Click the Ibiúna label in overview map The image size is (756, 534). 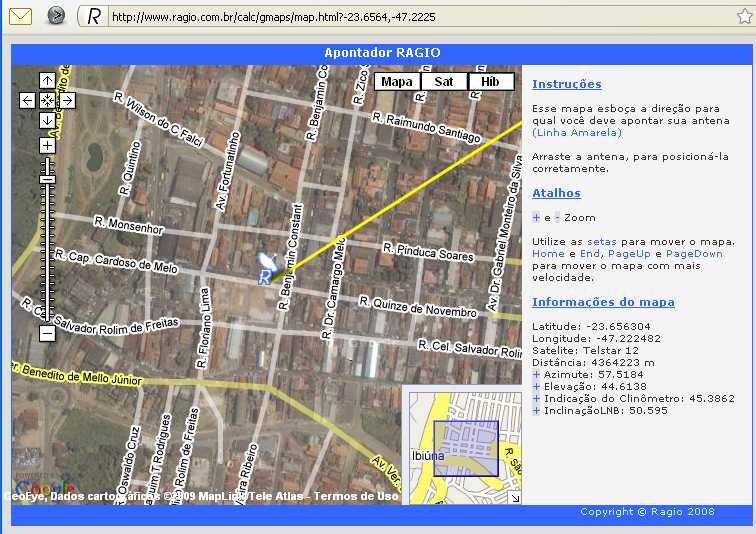[x=428, y=455]
